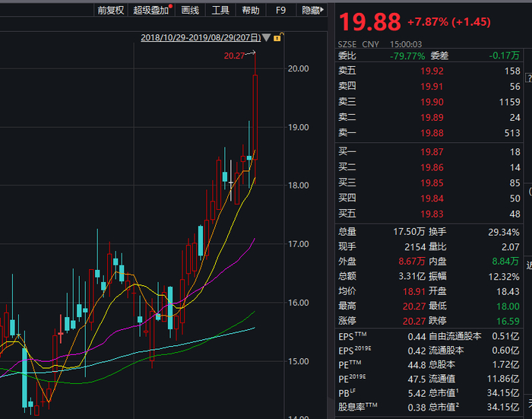Select the 画线 drawing menu

(190, 11)
